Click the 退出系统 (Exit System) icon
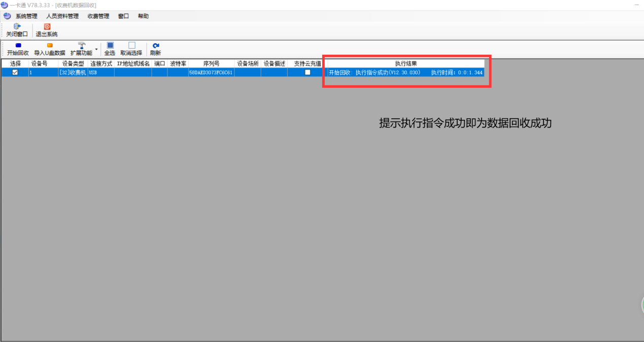Viewport: 644px width, 342px height. [47, 27]
